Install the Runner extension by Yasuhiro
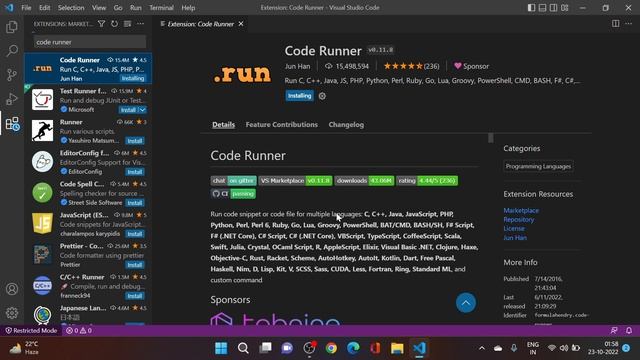 (x=135, y=141)
